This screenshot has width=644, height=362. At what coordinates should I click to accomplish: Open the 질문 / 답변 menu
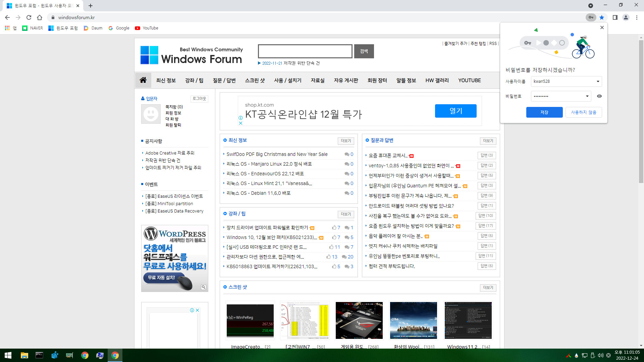(224, 80)
